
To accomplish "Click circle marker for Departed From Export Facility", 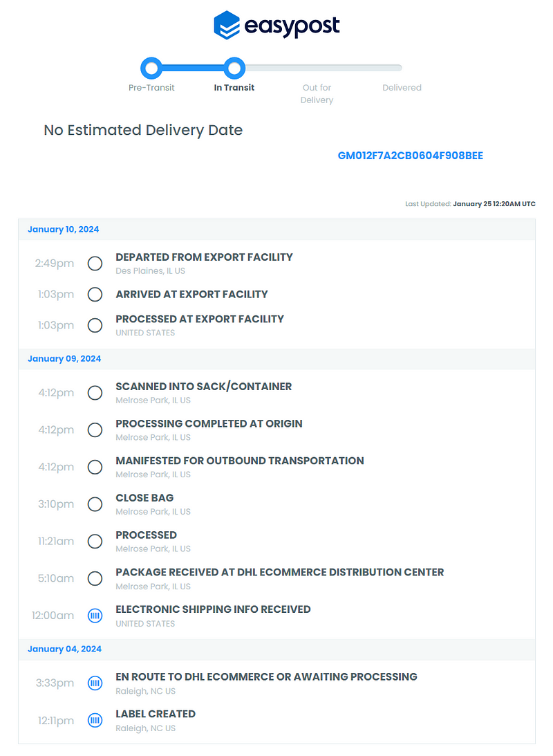I will tap(95, 264).
